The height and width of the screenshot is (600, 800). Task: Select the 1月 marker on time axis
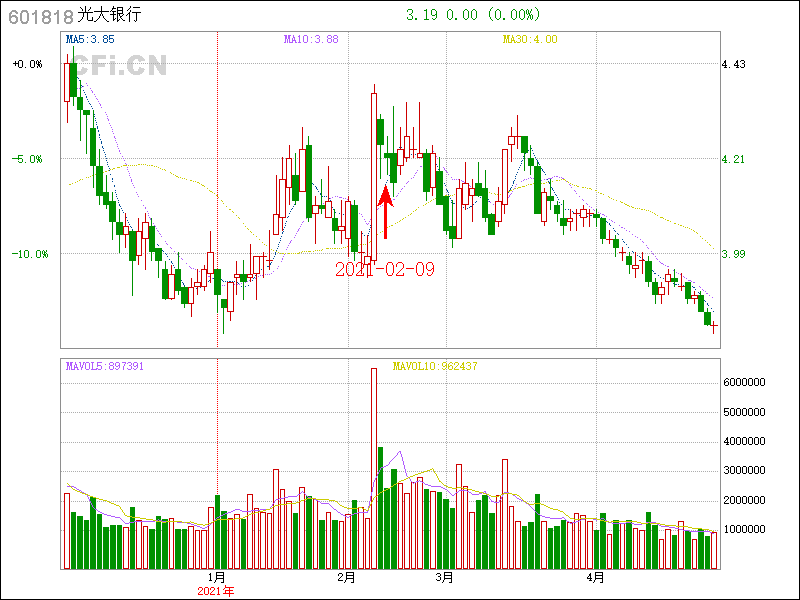(216, 578)
